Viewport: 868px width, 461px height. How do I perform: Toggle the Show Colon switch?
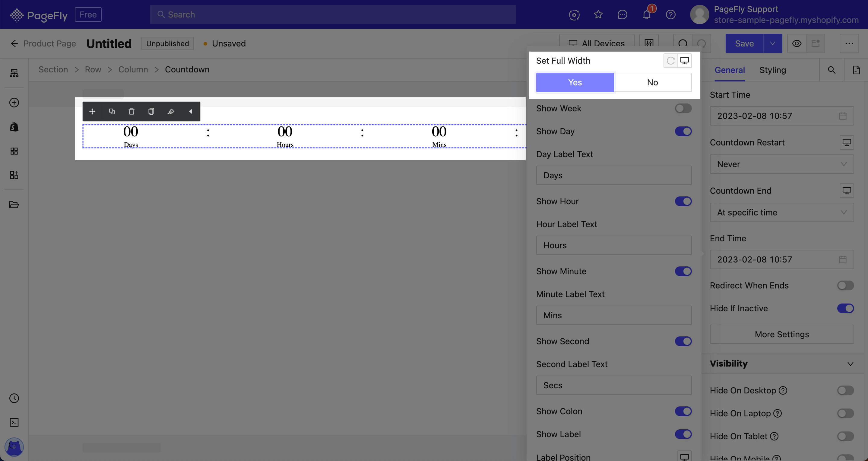click(683, 412)
